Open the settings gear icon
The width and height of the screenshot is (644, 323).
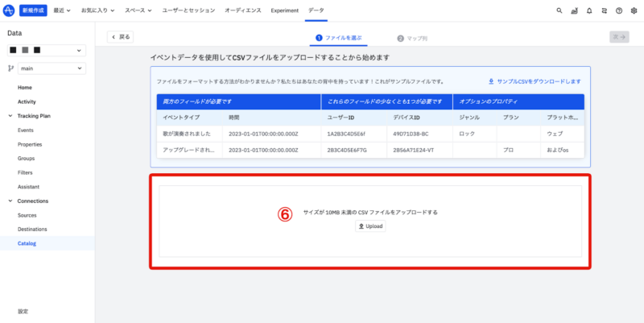coord(634,10)
